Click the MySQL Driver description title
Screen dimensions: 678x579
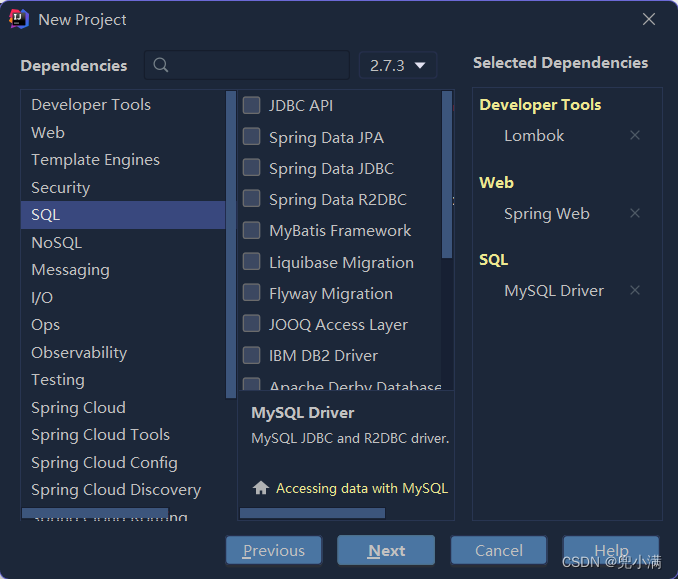(303, 413)
